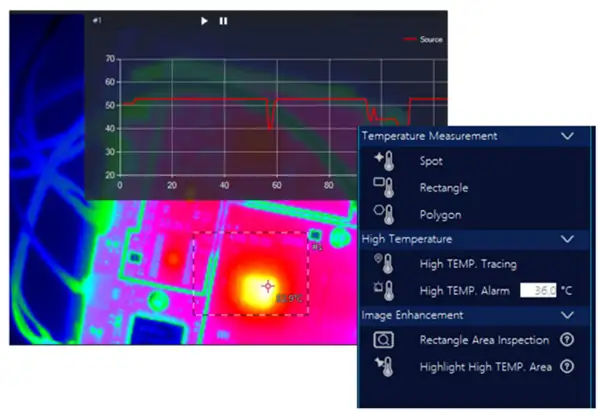Click the High TEMP. Alarm label
Screen dimensions: 600x416
coord(465,291)
